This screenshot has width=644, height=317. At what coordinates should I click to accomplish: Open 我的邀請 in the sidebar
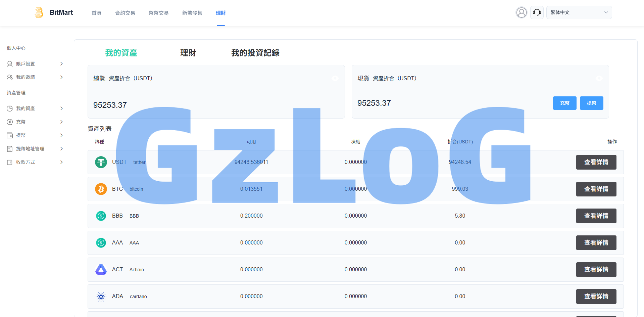(35, 77)
